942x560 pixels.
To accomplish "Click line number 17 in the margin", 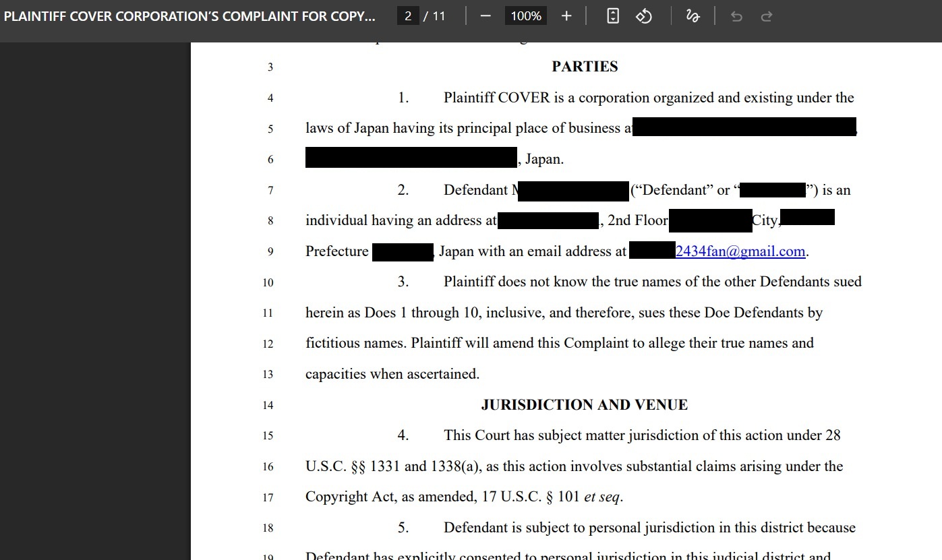I will tap(268, 497).
